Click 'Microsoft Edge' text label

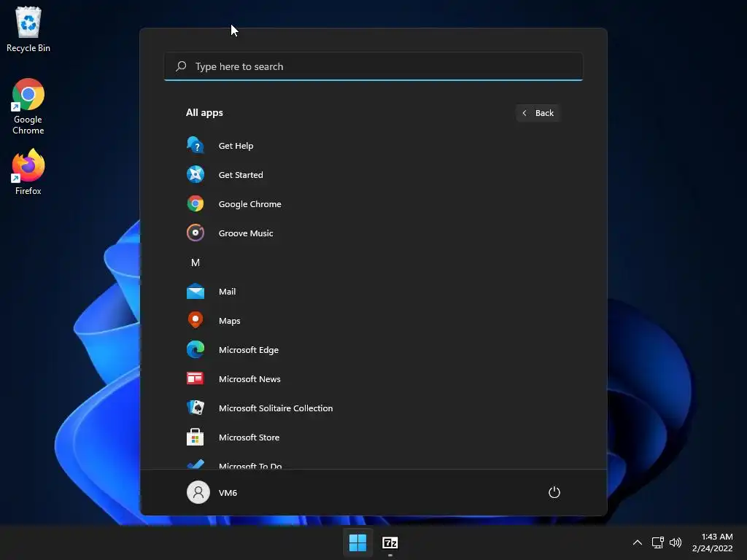249,350
